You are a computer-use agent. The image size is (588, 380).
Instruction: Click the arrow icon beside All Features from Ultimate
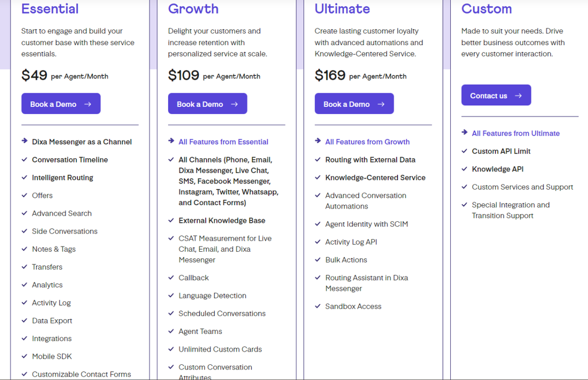pyautogui.click(x=464, y=132)
